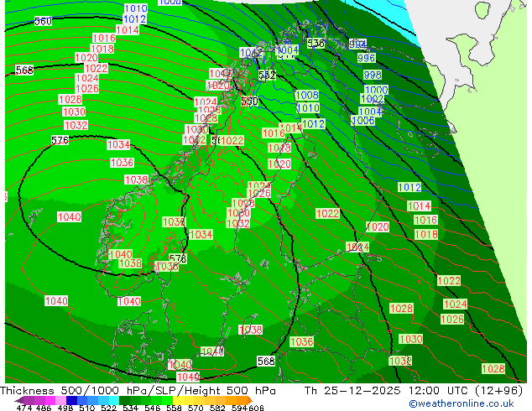This screenshot has height=411, width=532.
Task: Open the weatheronline.co.uk copyright link
Action: [462, 403]
